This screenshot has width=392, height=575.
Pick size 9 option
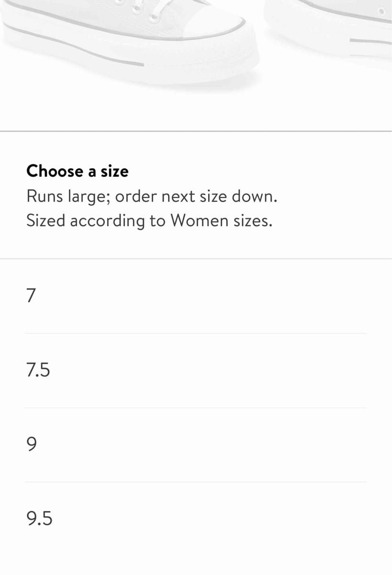[32, 444]
